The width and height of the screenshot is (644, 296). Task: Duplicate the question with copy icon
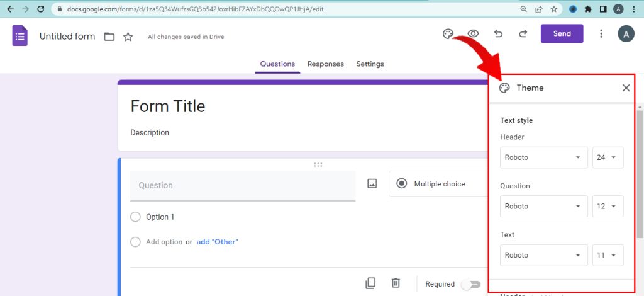click(x=371, y=283)
